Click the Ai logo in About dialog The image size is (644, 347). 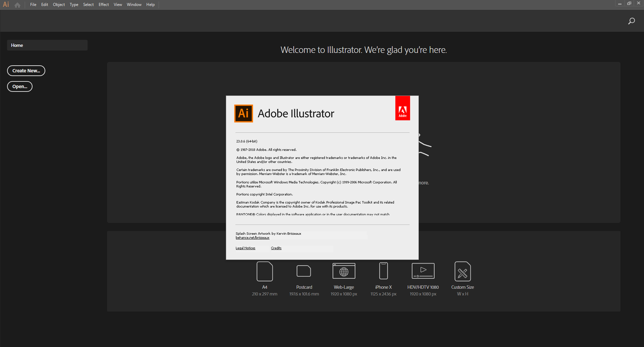244,113
